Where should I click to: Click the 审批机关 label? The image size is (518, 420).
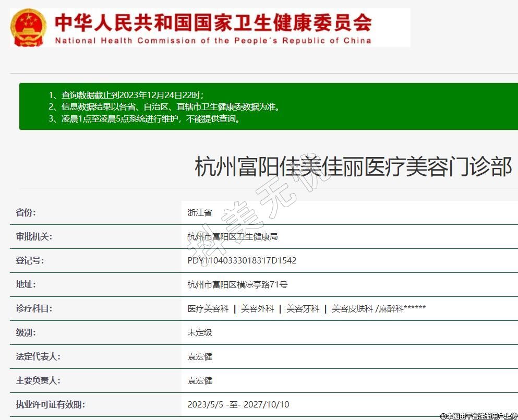coord(34,237)
